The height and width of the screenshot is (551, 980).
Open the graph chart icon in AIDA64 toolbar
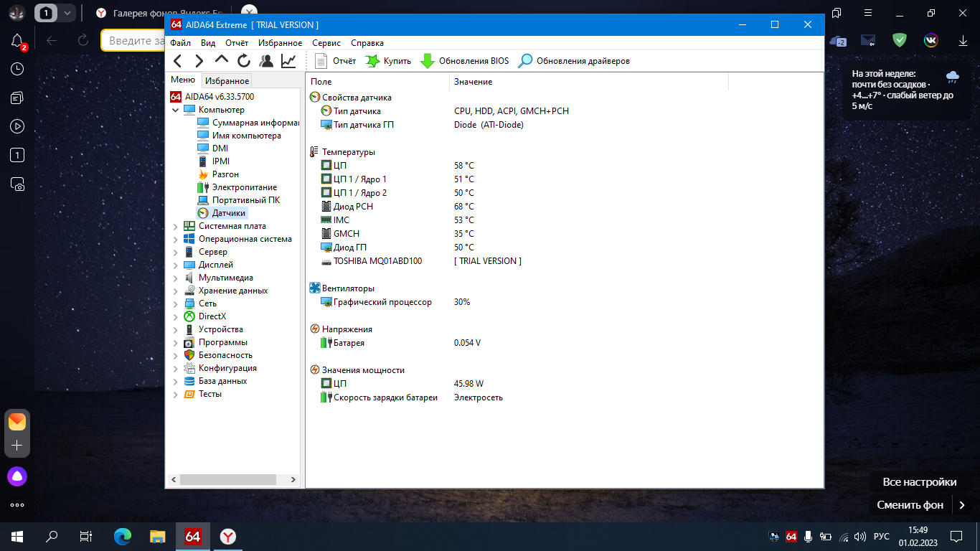point(288,61)
